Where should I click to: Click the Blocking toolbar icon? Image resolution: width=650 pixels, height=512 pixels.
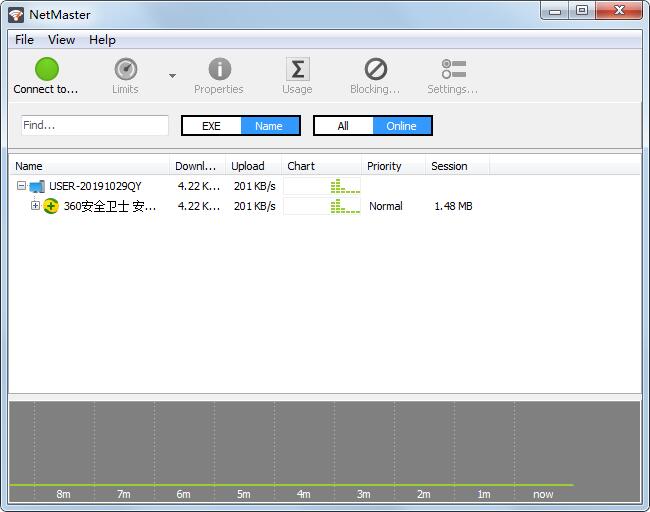point(375,69)
